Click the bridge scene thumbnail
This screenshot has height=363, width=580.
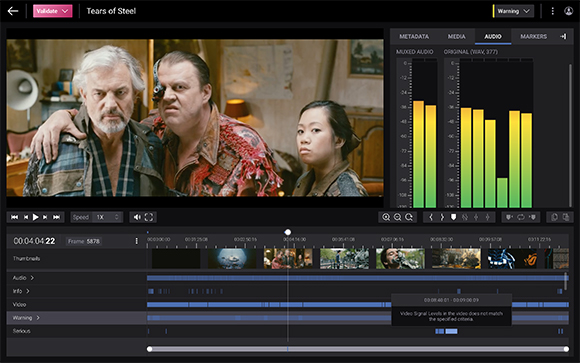coord(344,259)
